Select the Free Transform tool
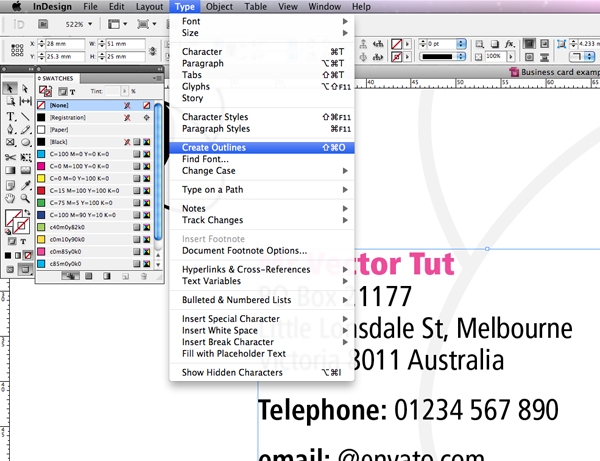Image resolution: width=600 pixels, height=461 pixels. [26, 158]
